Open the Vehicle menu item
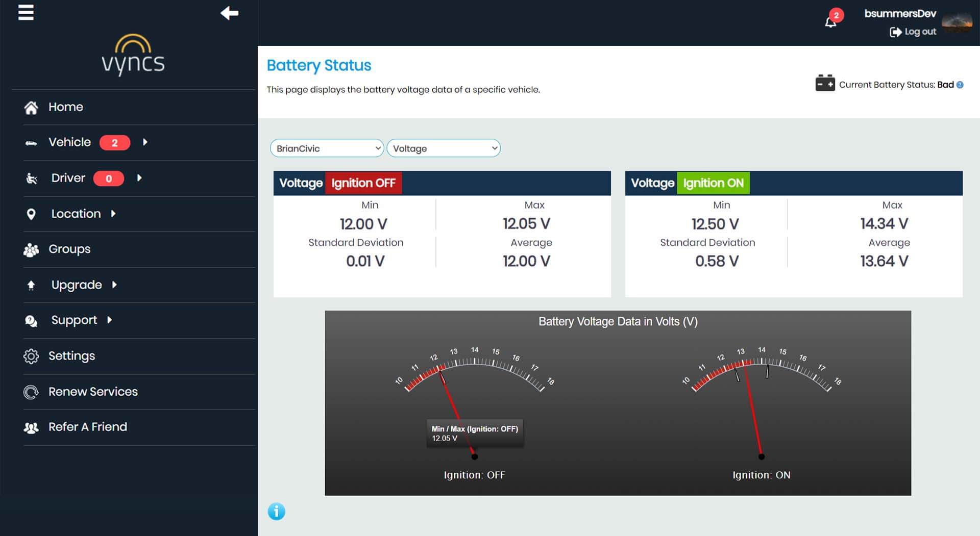 [69, 142]
